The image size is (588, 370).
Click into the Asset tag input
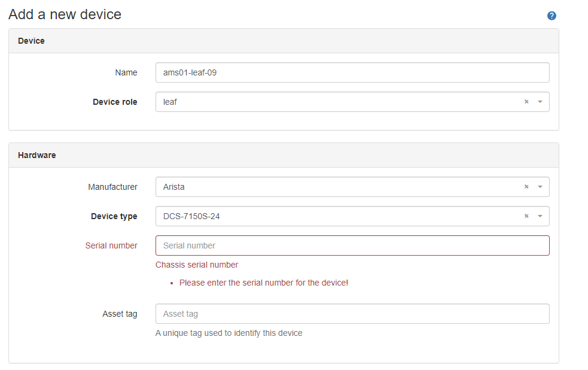click(352, 314)
